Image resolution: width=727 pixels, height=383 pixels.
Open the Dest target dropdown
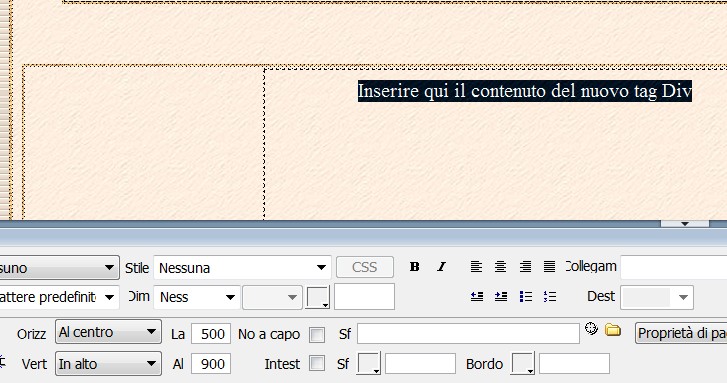click(x=657, y=297)
